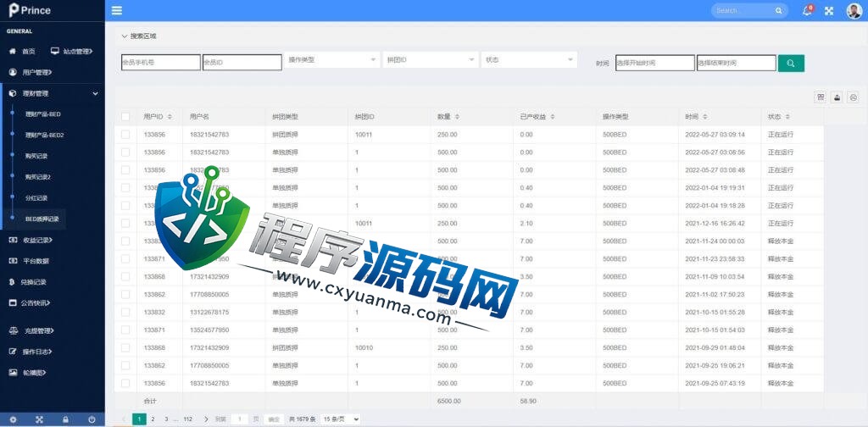
Task: Click the green search button
Action: [791, 63]
